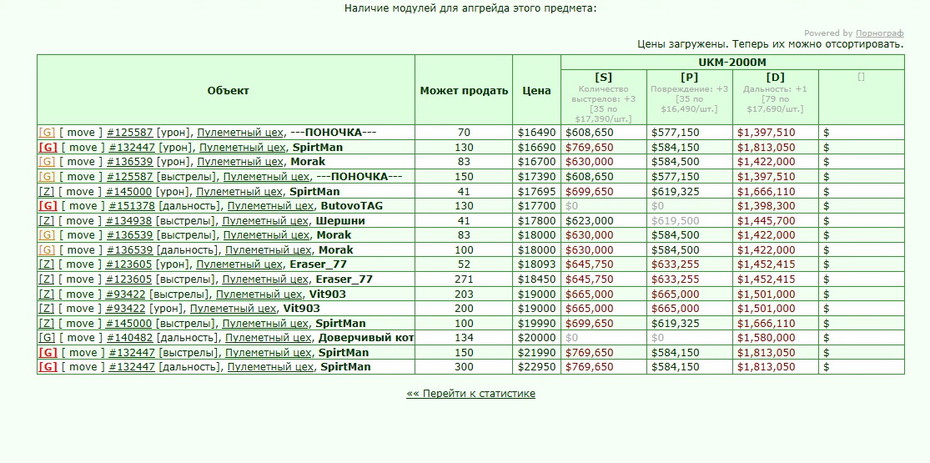930x463 pixels.
Task: Open object #132447 in the [дальность] row
Action: (x=132, y=367)
